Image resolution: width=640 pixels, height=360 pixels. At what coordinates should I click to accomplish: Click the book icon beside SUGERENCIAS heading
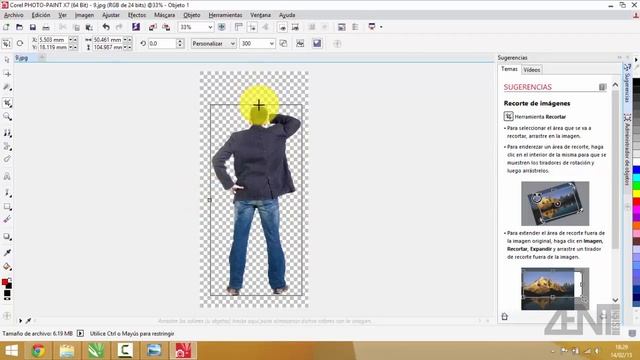602,87
